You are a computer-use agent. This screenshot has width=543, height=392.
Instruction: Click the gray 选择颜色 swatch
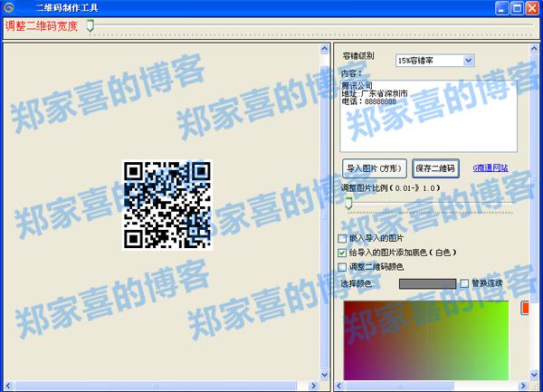[x=427, y=284]
